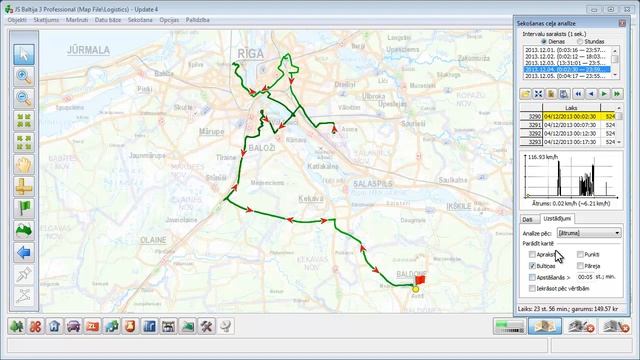Select the pushpin tool

click(24, 275)
